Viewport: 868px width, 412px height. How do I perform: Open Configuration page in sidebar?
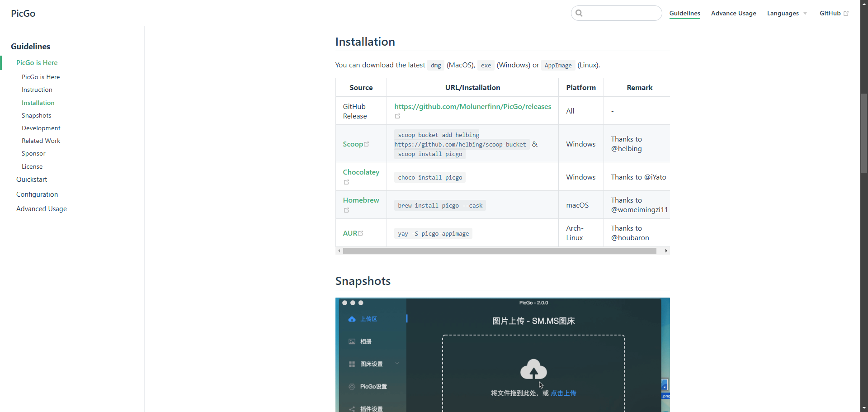[x=37, y=194]
